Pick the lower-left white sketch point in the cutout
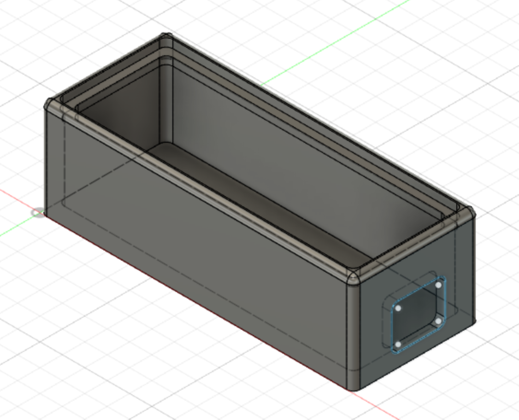Image resolution: width=519 pixels, height=420 pixels. (x=398, y=344)
